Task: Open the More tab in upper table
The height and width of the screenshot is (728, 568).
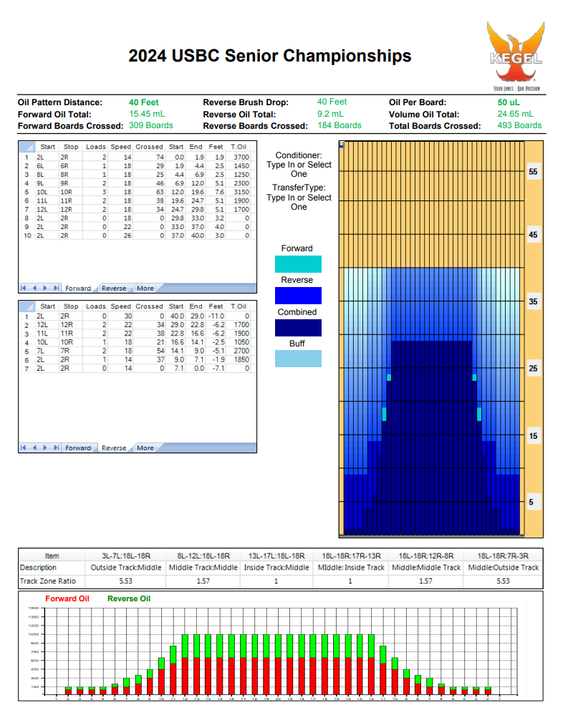Action: click(x=145, y=288)
